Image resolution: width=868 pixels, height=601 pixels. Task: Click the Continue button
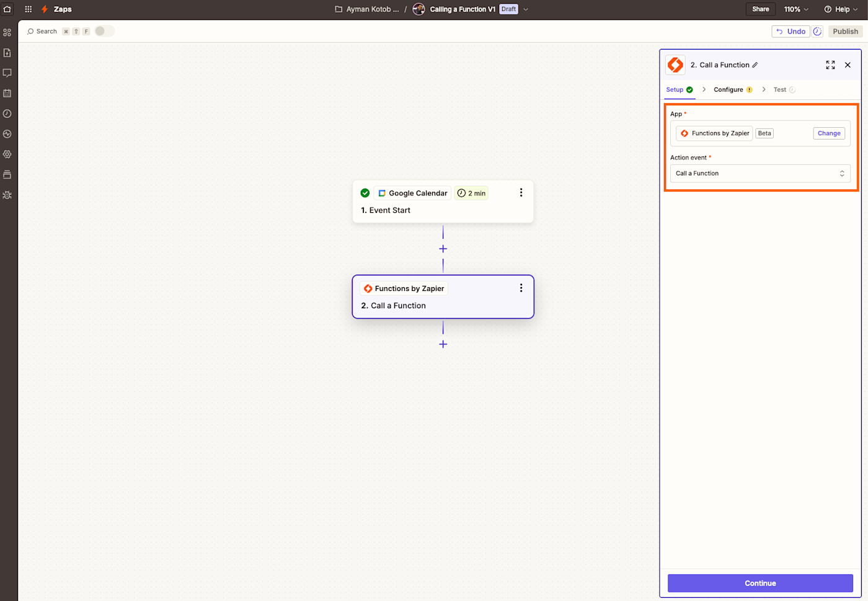[760, 583]
